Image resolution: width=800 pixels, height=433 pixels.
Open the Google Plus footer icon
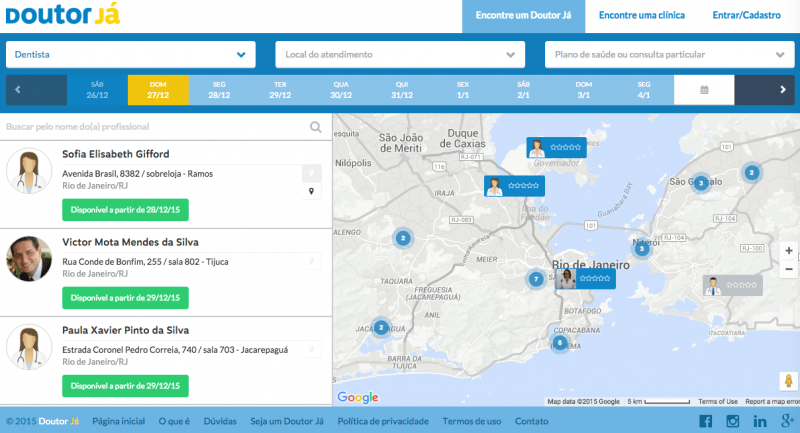pyautogui.click(x=787, y=421)
